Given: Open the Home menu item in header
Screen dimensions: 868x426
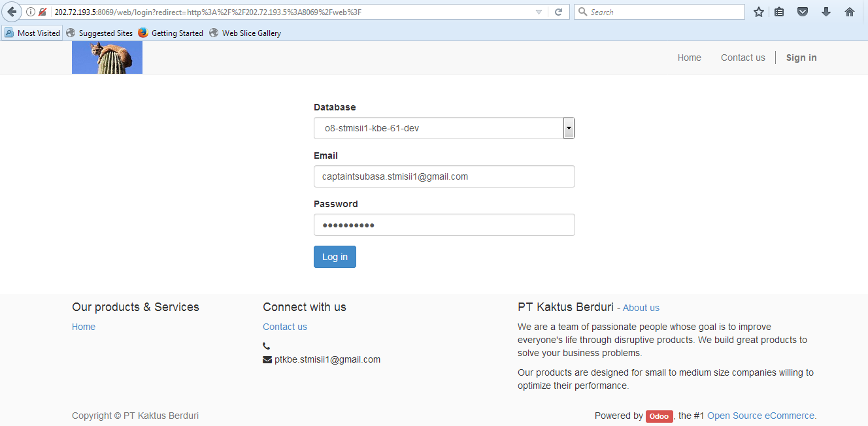Looking at the screenshot, I should (689, 57).
